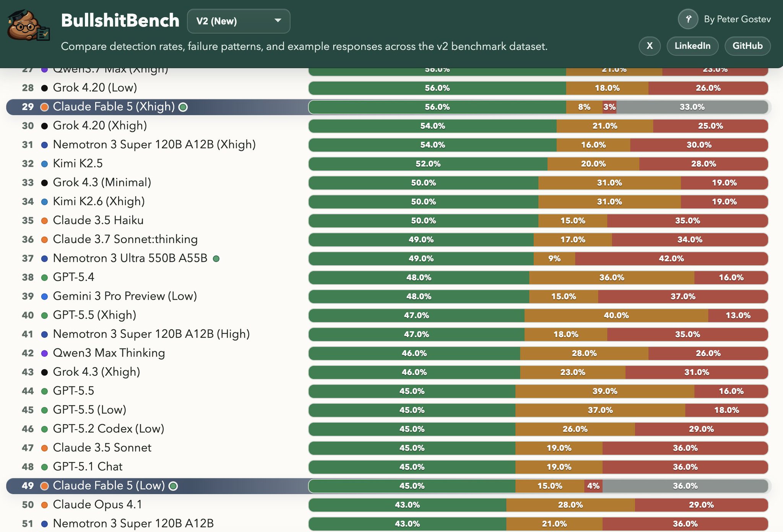Open the X profile link
This screenshot has width=783, height=532.
tap(650, 46)
